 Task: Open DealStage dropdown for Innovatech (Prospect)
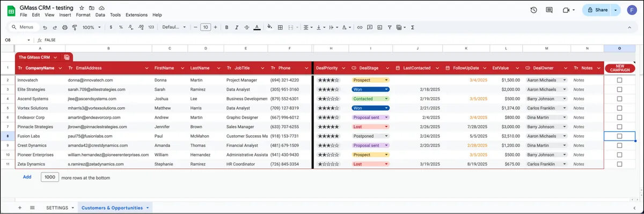pos(386,80)
